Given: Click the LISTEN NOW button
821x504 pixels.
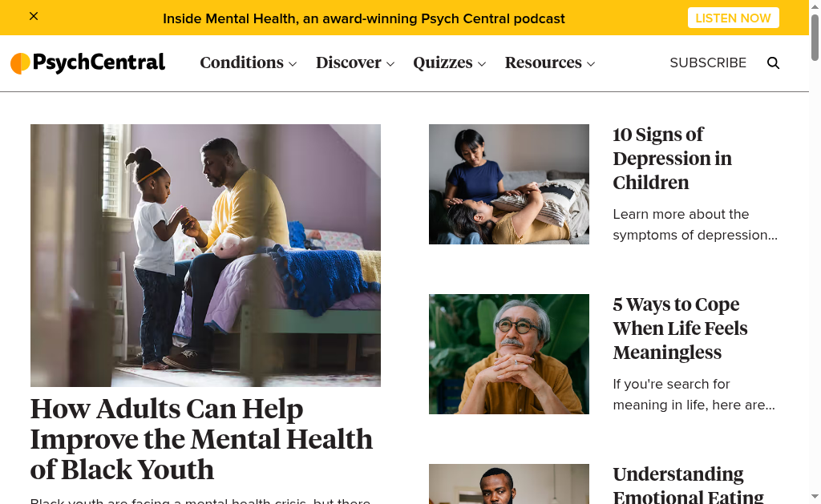Looking at the screenshot, I should [733, 18].
